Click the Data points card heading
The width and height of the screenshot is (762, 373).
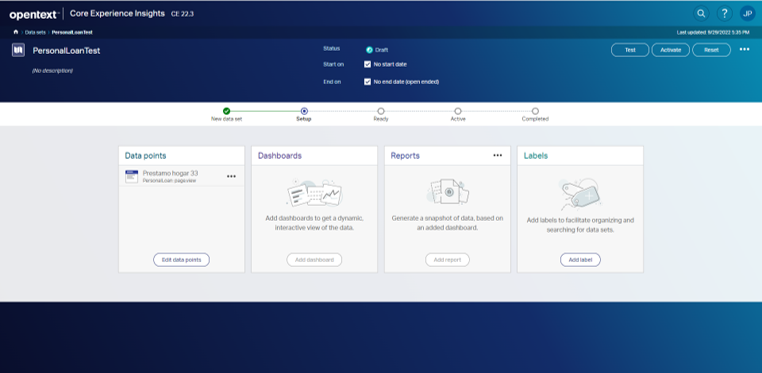point(145,156)
